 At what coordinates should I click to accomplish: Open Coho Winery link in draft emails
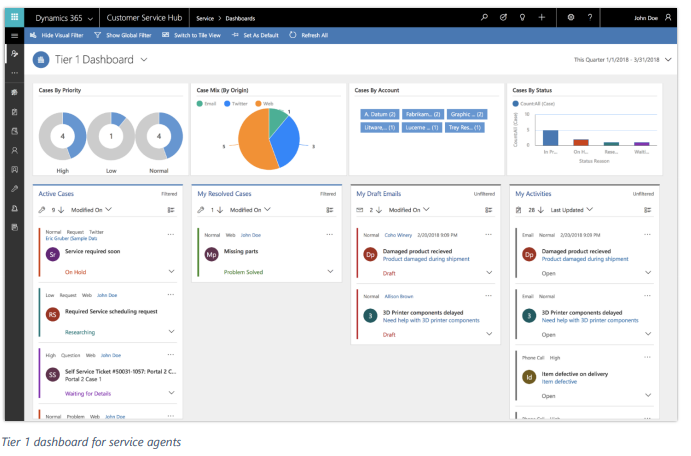click(x=398, y=235)
